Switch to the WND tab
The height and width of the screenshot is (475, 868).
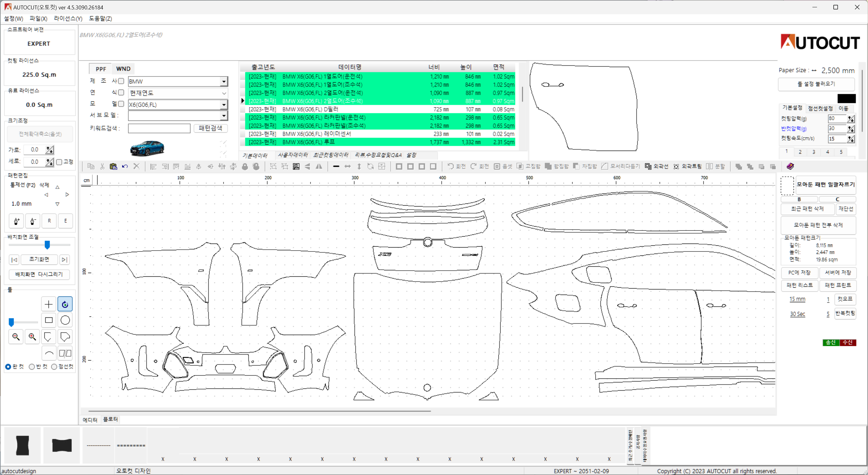click(x=123, y=69)
